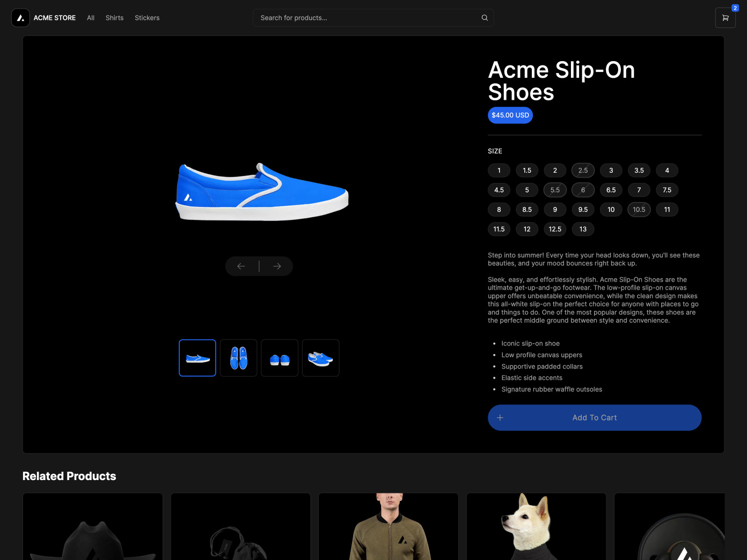Open the Shirts category

pyautogui.click(x=114, y=18)
